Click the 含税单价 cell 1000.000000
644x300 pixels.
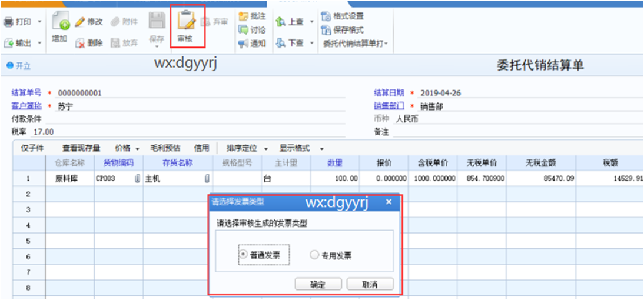[x=433, y=179]
